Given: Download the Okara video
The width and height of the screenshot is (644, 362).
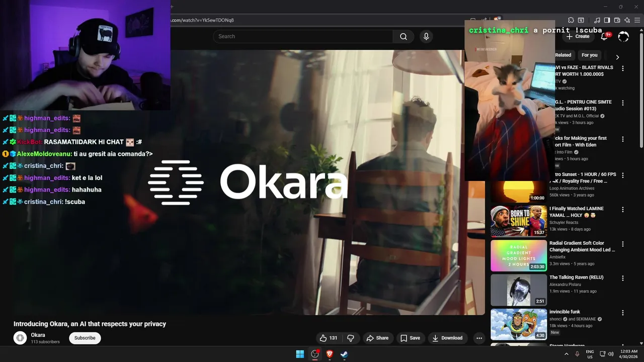Looking at the screenshot, I should click(x=447, y=338).
